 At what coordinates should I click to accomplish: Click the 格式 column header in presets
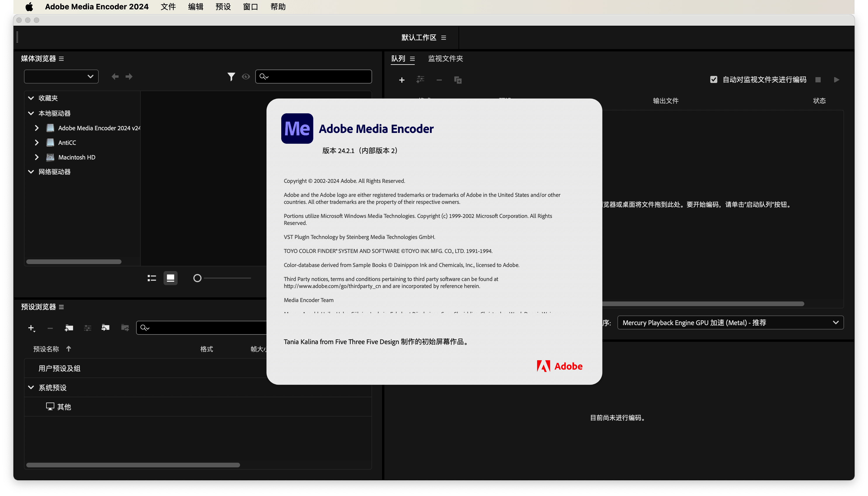(x=206, y=349)
